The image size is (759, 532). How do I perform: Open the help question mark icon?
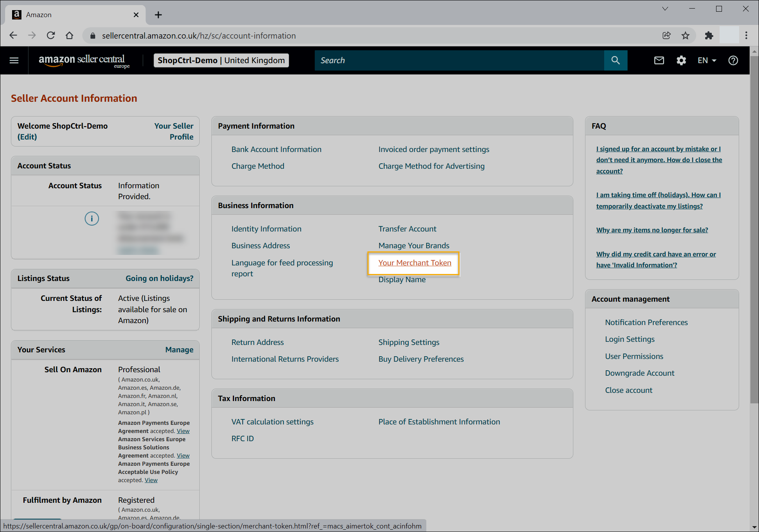click(x=733, y=60)
